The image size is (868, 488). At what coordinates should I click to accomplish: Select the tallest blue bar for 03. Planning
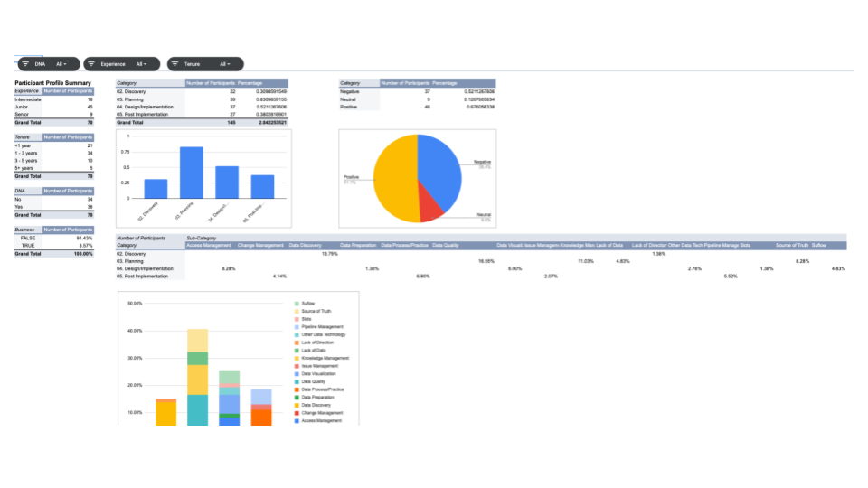192,173
